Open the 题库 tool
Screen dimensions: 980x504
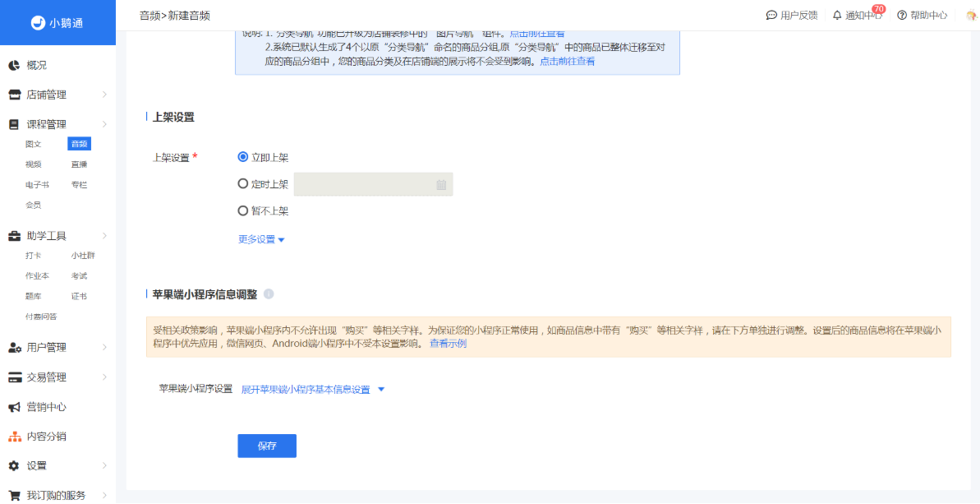33,296
